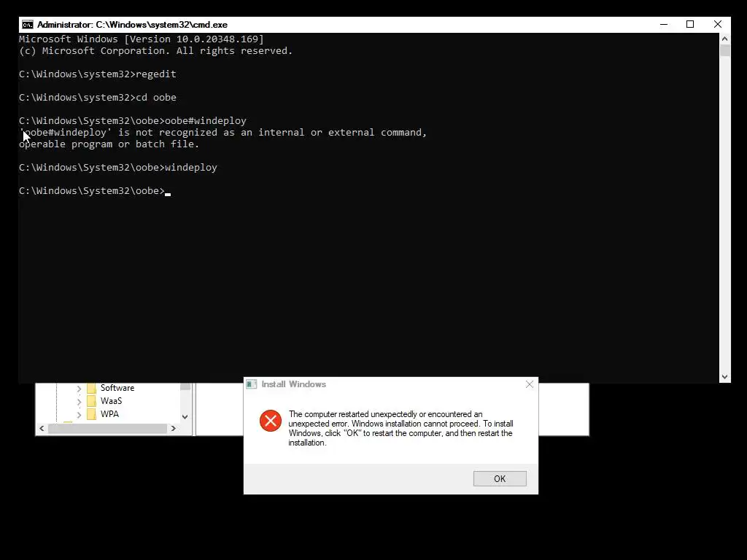Select the Software folder in registry tree
The height and width of the screenshot is (560, 747).
point(117,388)
